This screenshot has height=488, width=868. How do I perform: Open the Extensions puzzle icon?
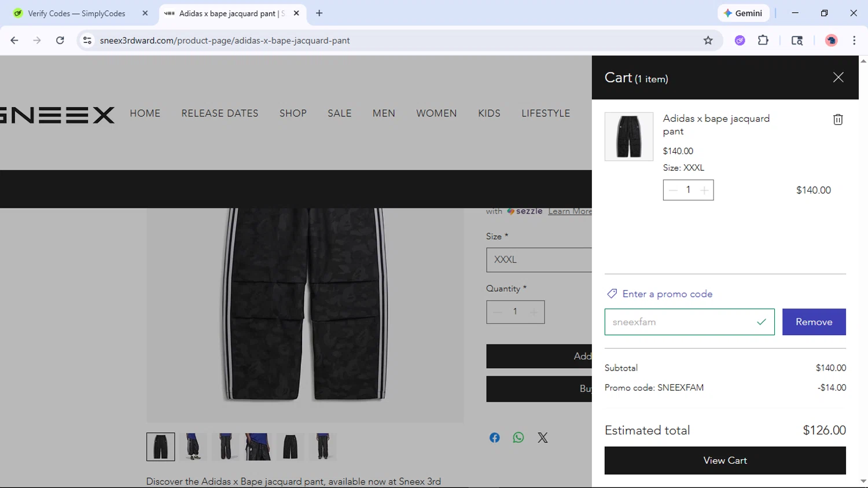[x=763, y=41]
